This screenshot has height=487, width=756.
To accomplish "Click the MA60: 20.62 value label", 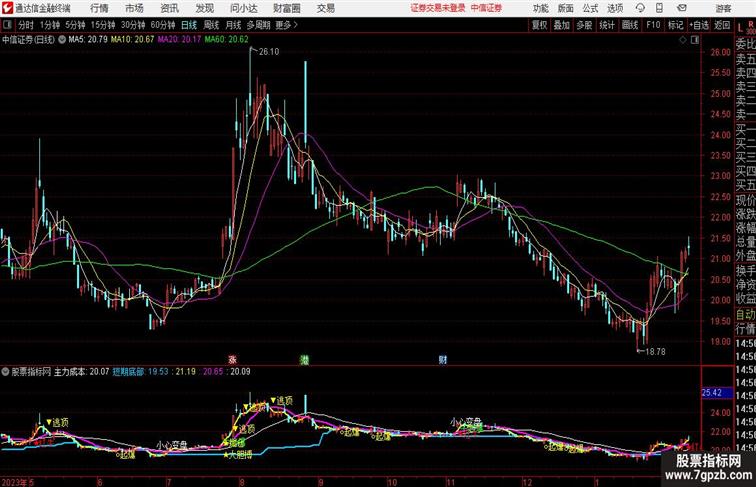I will point(226,40).
